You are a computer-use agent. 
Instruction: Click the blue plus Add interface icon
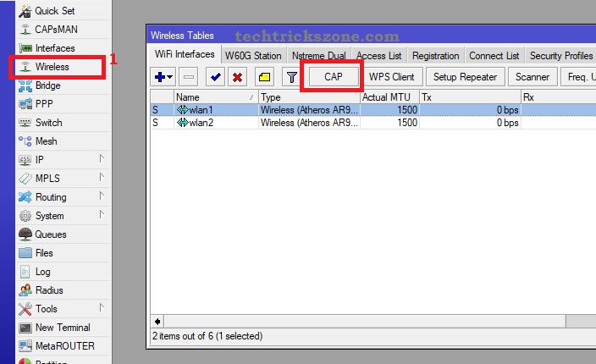coord(160,77)
